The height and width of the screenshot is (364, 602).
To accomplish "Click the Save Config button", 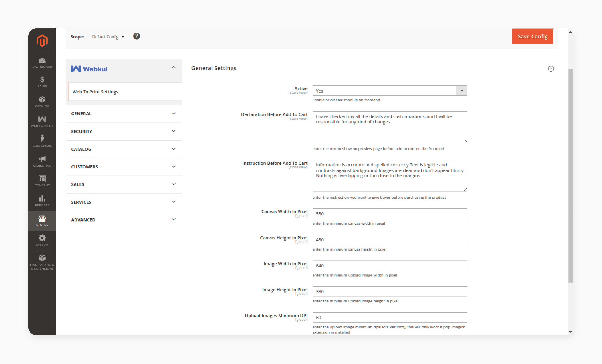I will tap(533, 36).
